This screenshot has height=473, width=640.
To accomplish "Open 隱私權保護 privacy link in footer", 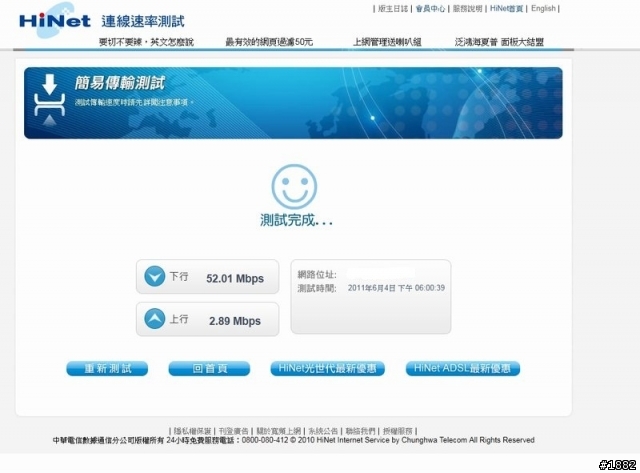I will pos(192,431).
